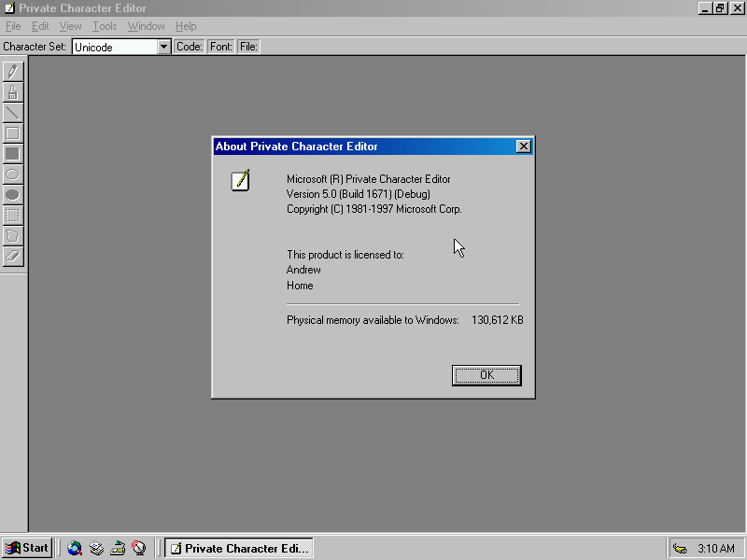Choose the Straight Line tool
The image size is (747, 560).
[x=13, y=112]
